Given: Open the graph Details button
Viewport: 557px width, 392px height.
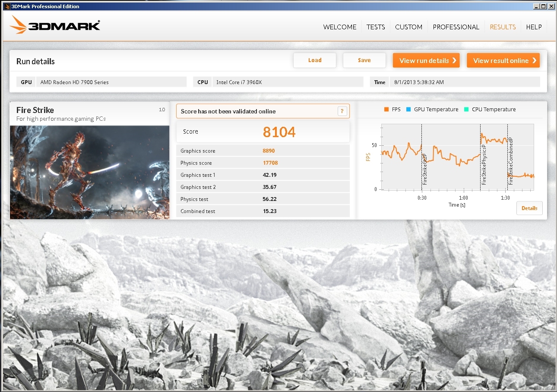Looking at the screenshot, I should [529, 208].
